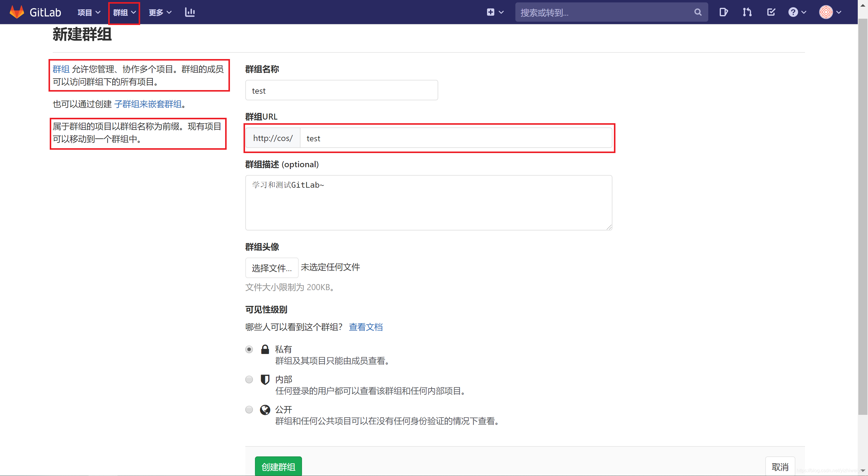
Task: Select the 公开 visibility level
Action: (249, 410)
